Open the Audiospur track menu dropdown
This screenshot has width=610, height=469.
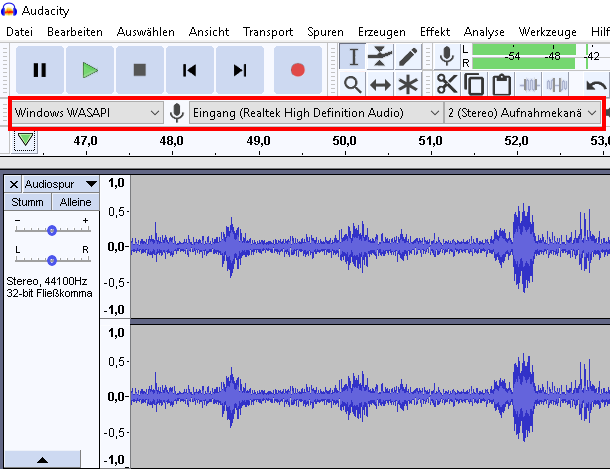pos(61,184)
